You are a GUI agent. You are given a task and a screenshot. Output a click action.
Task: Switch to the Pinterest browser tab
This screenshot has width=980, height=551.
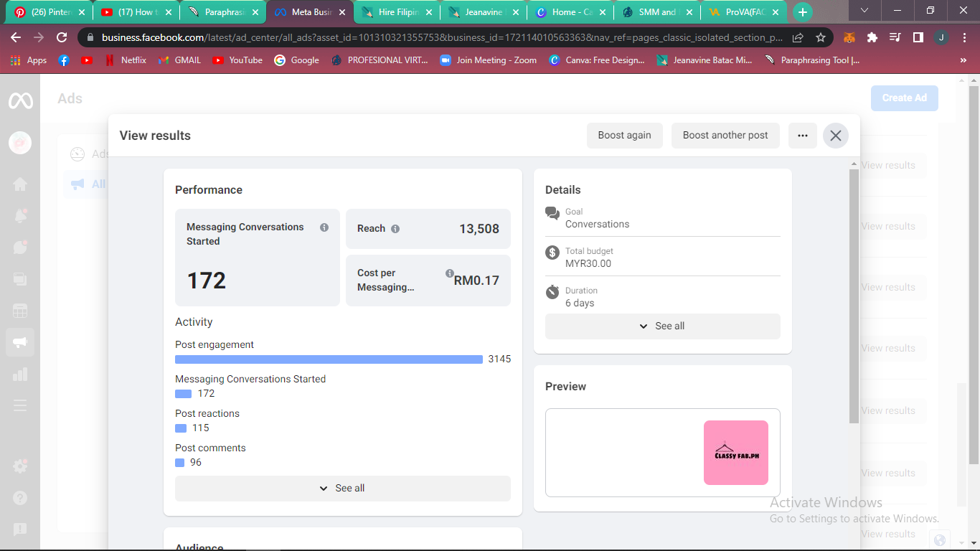click(x=50, y=12)
